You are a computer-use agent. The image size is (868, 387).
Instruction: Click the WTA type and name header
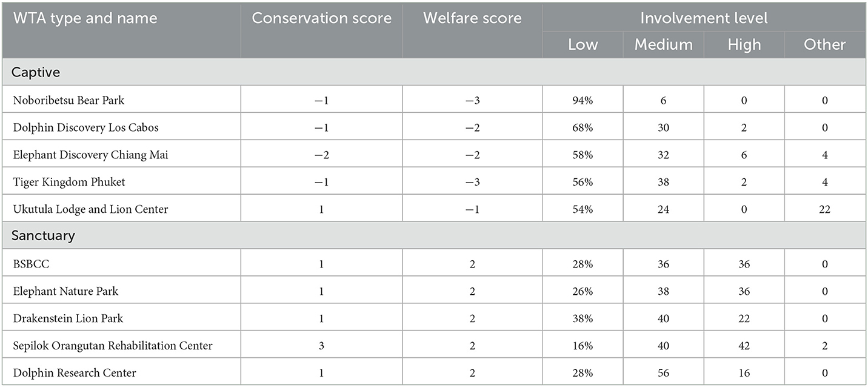85,18
